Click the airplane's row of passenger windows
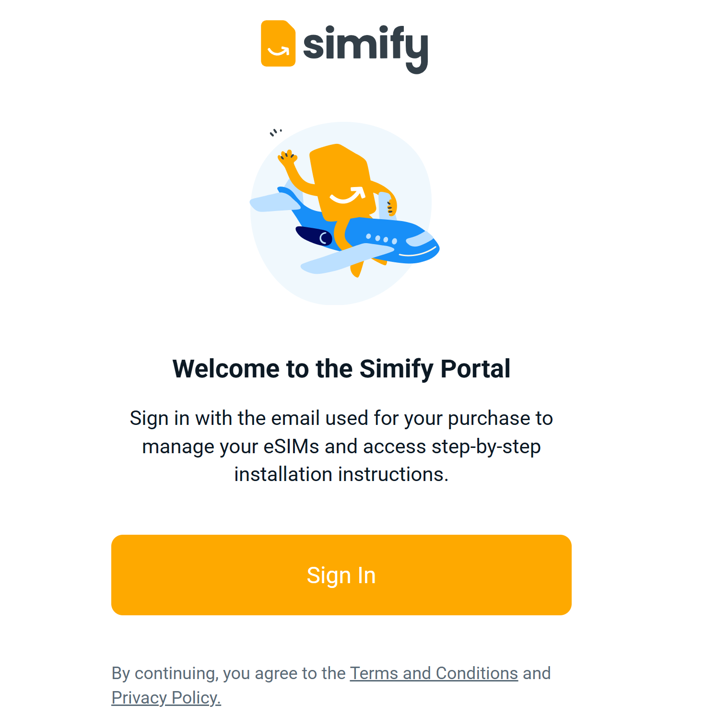Image resolution: width=705 pixels, height=728 pixels. click(x=381, y=238)
